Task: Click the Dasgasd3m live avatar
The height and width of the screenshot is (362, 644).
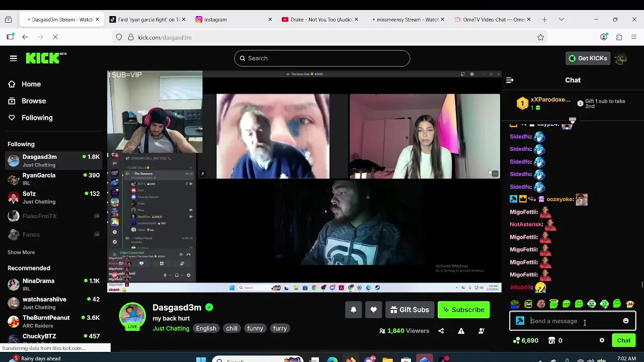Action: (x=132, y=316)
